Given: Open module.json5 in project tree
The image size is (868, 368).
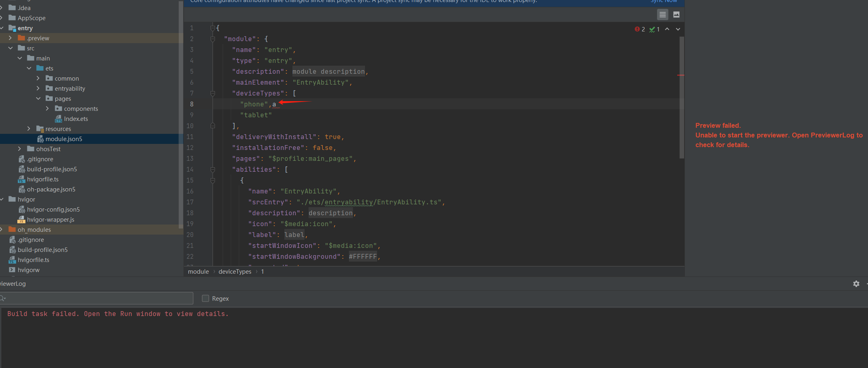Looking at the screenshot, I should (x=64, y=139).
